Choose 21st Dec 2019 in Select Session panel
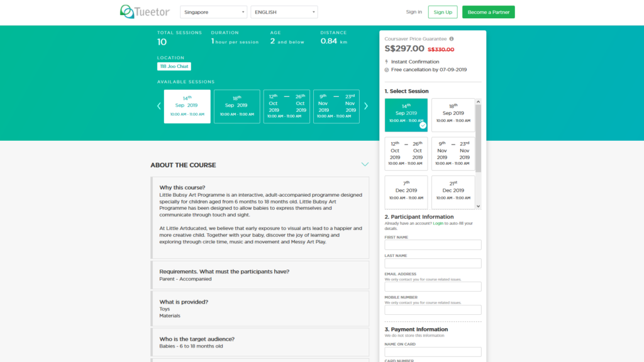Screen dimensions: 644x362 453,192
